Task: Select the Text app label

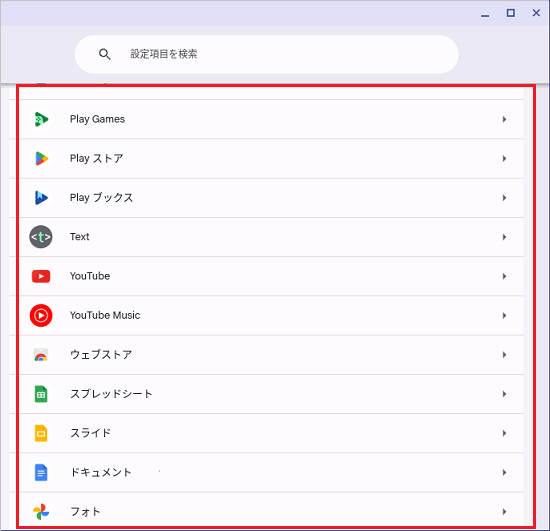Action: 80,237
